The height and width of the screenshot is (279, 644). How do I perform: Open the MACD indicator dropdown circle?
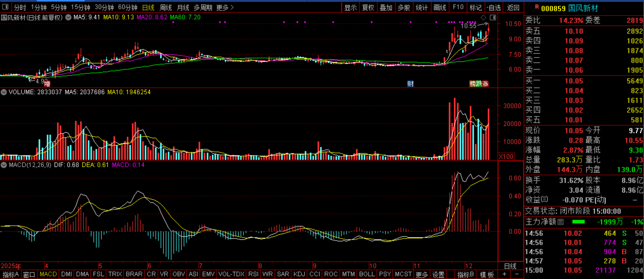4,165
